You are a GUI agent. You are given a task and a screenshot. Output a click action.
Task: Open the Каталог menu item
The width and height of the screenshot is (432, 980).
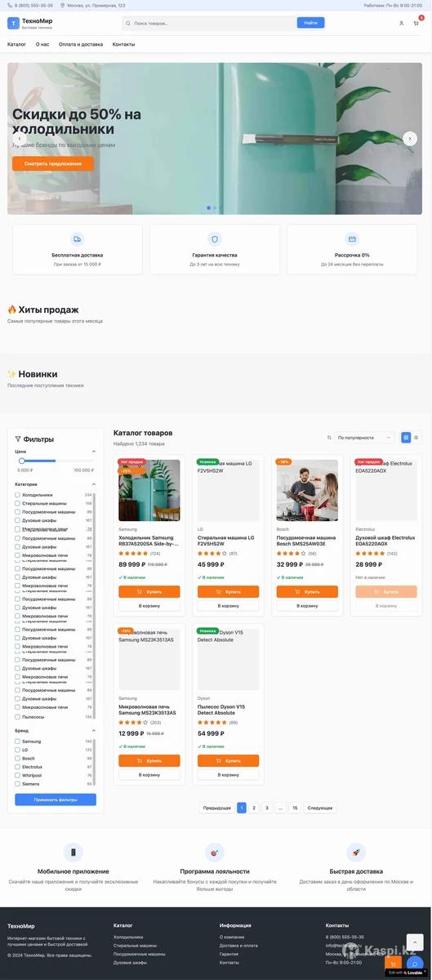click(16, 44)
